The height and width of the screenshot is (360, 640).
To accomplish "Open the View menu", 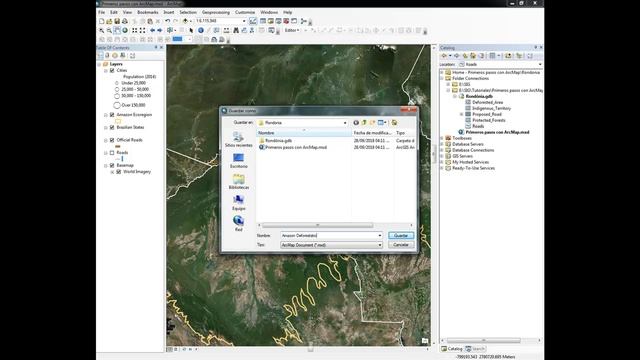I will [x=127, y=13].
